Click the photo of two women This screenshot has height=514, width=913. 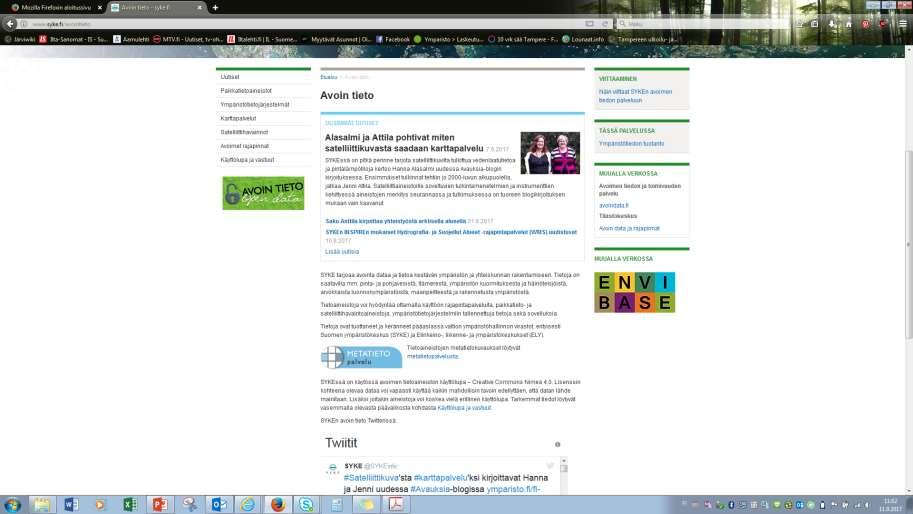click(550, 153)
